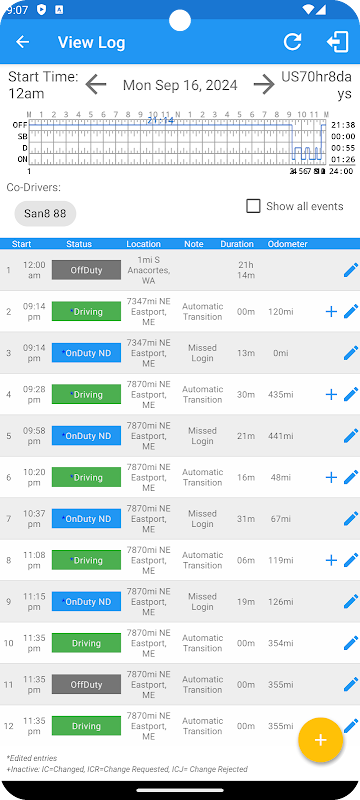Add event after 09:28 pm Driving row
Image resolution: width=360 pixels, height=800 pixels.
tap(331, 394)
